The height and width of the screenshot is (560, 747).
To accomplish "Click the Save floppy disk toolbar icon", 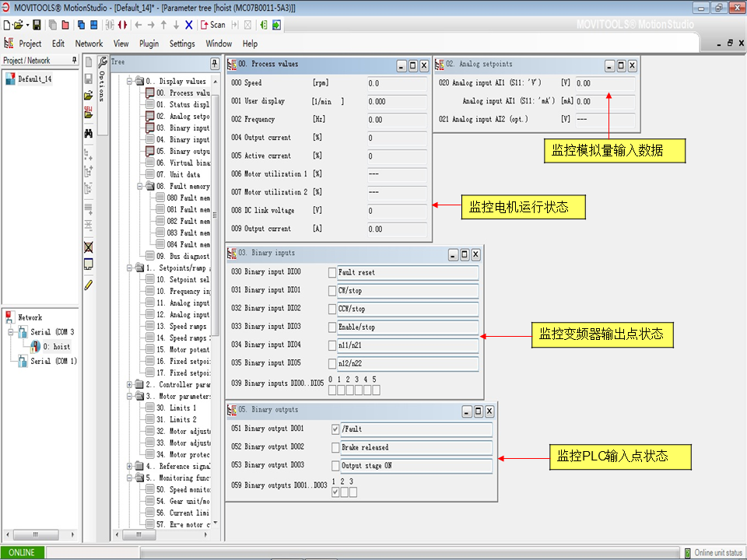I will point(37,25).
